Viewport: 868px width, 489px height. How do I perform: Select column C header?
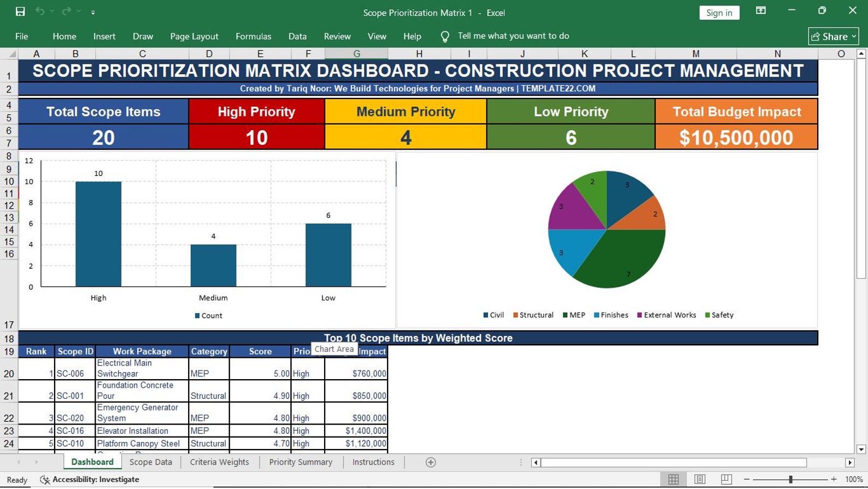(142, 54)
